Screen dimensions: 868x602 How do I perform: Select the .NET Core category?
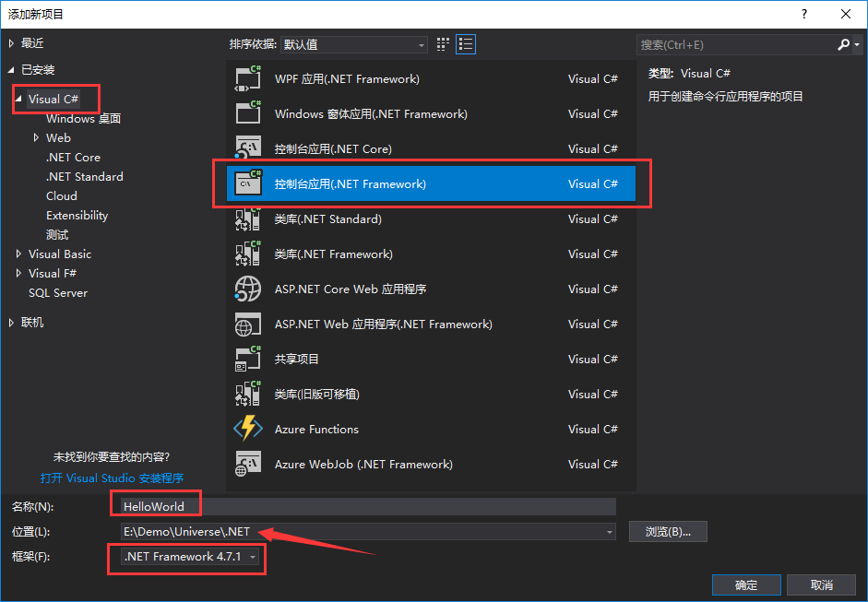click(73, 157)
